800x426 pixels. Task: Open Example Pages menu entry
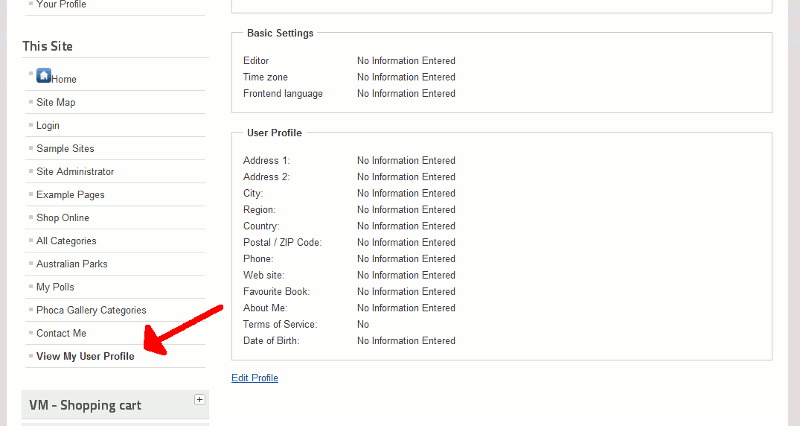(x=70, y=194)
